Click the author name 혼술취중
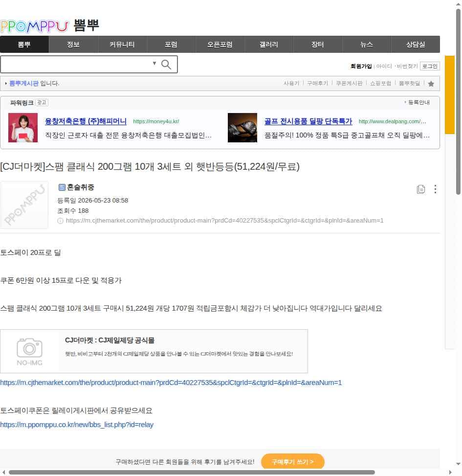Image resolution: width=462 pixels, height=476 pixels. (80, 187)
